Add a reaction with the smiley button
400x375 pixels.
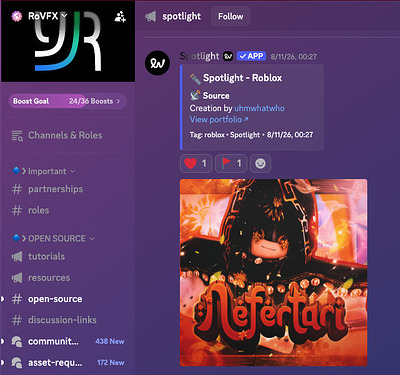click(260, 163)
